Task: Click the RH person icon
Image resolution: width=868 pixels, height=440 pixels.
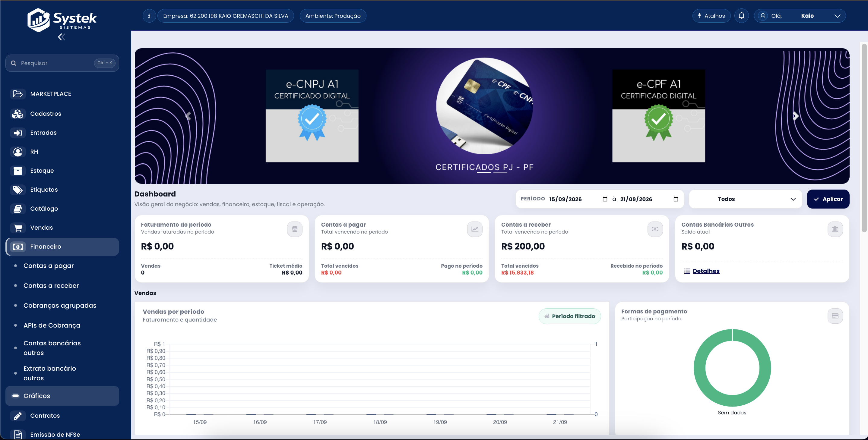Action: click(17, 152)
